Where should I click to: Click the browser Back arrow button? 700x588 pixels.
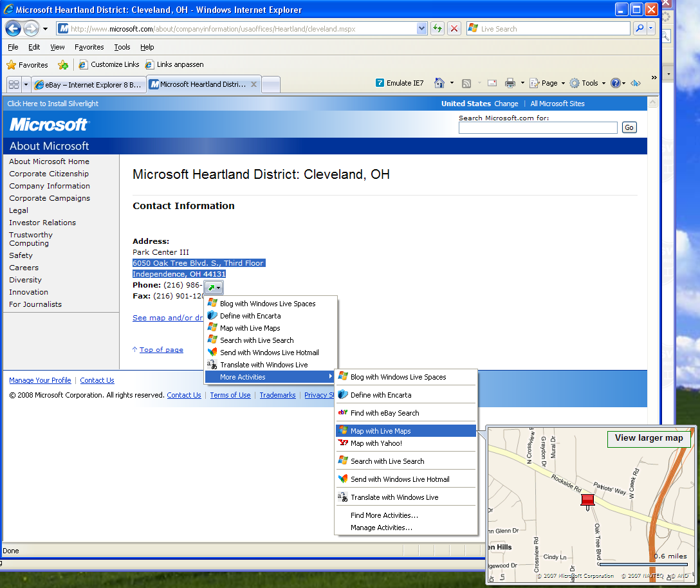pos(14,29)
